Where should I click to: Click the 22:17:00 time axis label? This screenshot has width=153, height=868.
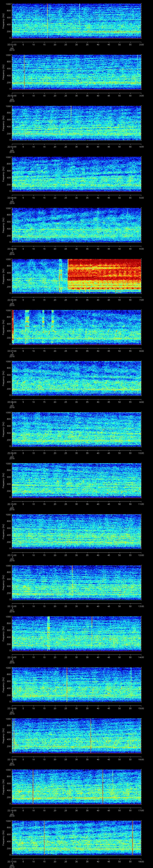click(12, 862)
